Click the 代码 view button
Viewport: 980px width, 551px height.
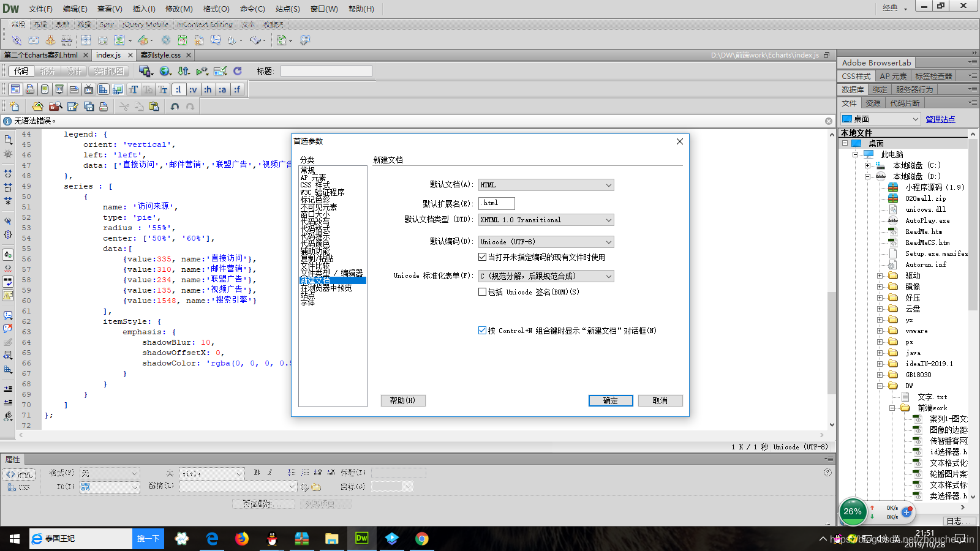pyautogui.click(x=21, y=71)
